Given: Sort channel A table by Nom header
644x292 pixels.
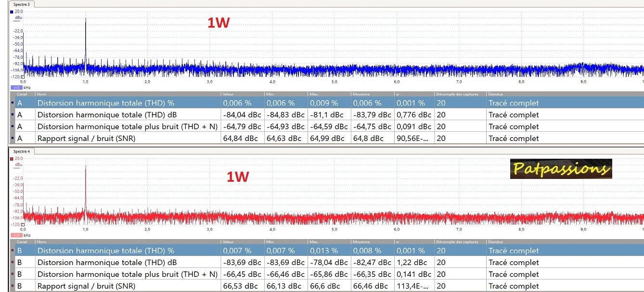Looking at the screenshot, I should [42, 94].
